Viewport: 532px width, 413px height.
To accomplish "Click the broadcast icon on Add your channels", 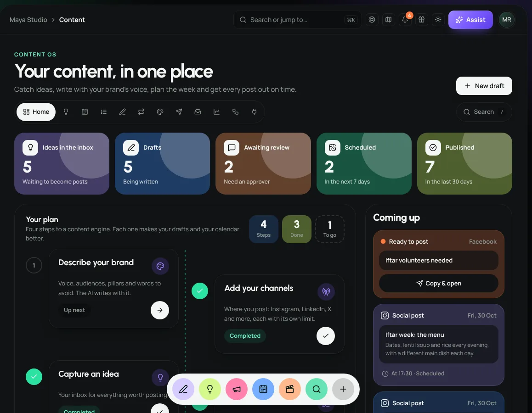I will pos(326,292).
